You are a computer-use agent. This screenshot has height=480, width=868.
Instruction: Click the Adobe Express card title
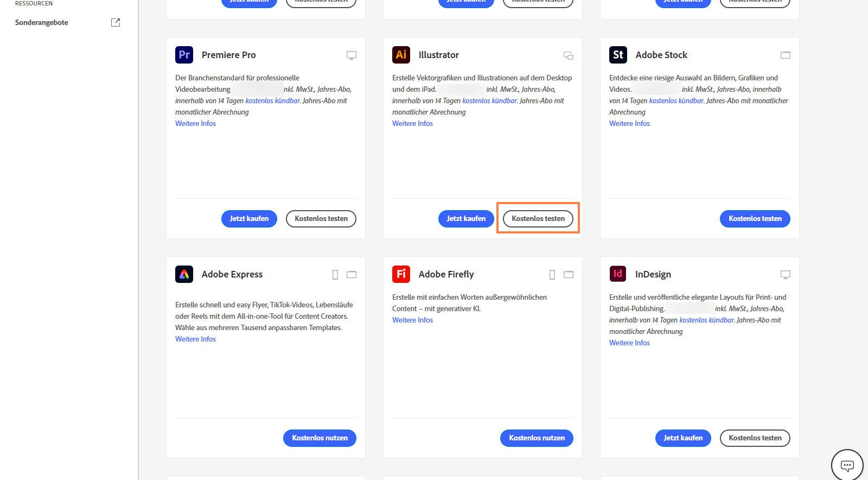tap(232, 274)
